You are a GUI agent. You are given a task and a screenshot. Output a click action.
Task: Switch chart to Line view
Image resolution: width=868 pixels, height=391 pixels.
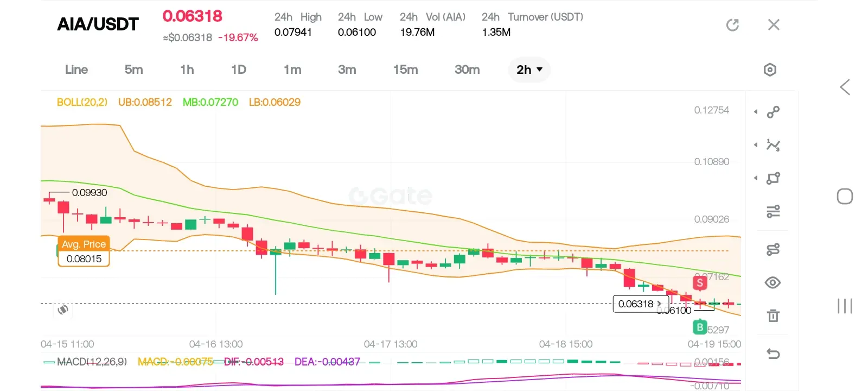coord(76,70)
